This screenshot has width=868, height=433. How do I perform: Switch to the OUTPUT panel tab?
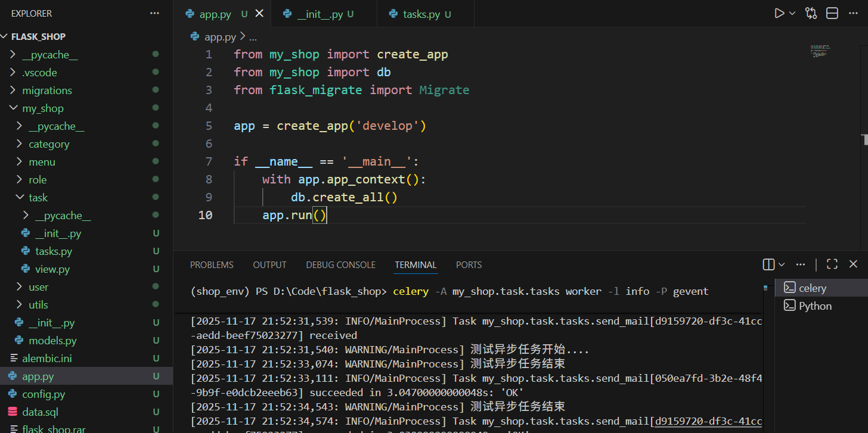click(269, 265)
